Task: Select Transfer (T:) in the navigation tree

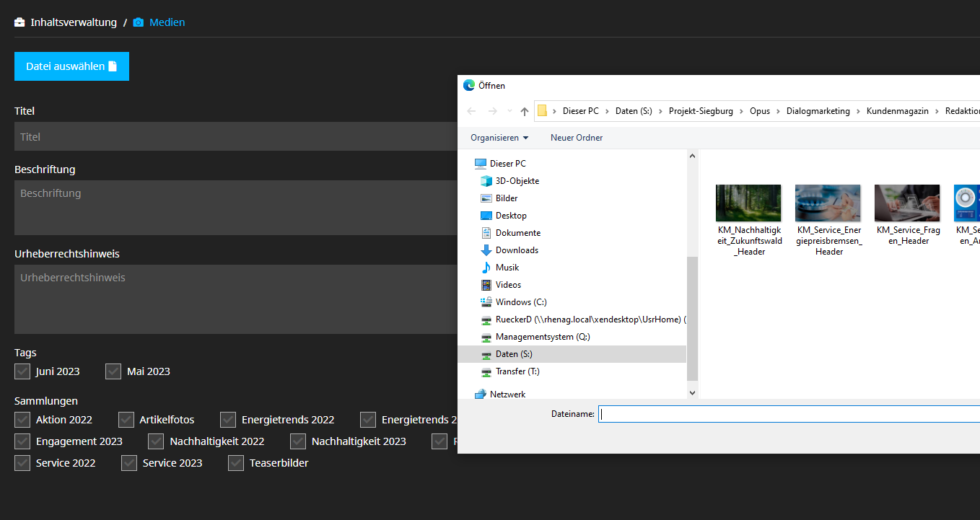Action: [x=517, y=371]
